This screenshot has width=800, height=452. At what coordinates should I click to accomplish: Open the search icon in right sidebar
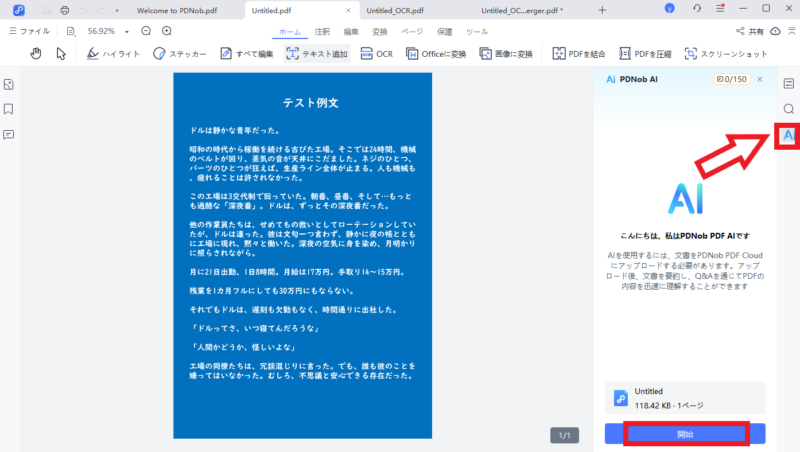[788, 109]
